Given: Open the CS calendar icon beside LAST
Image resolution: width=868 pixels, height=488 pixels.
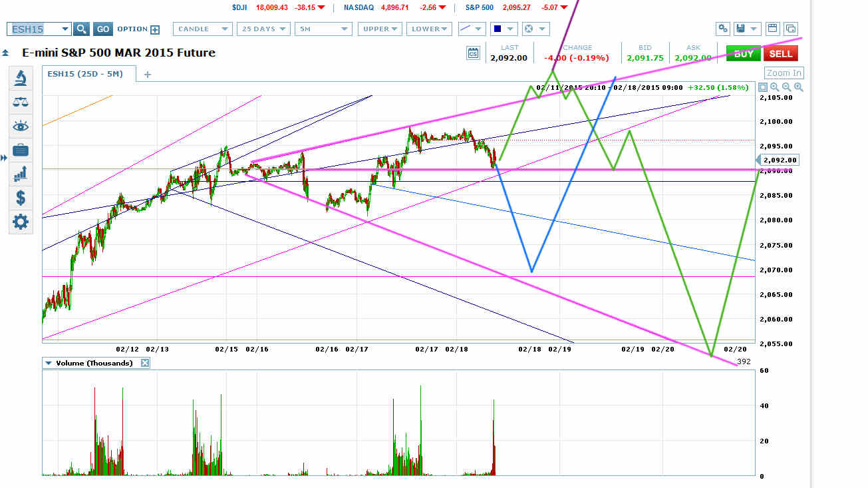Looking at the screenshot, I should click(x=473, y=53).
